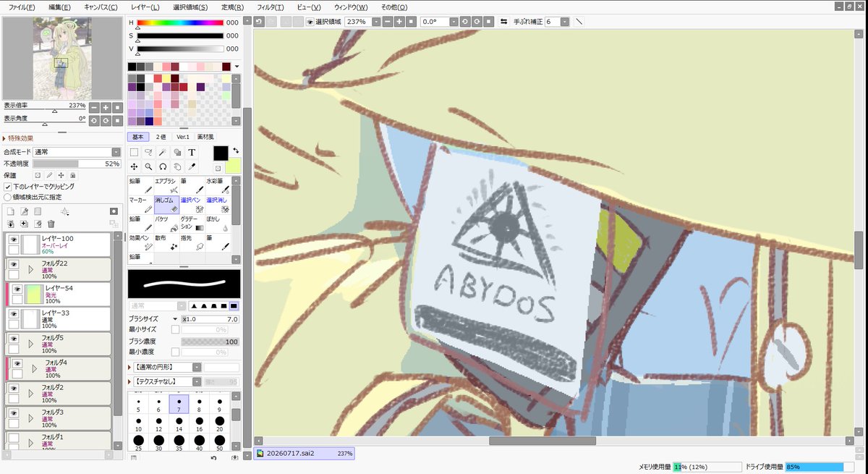Hide layer レイヤー100

[x=13, y=239]
